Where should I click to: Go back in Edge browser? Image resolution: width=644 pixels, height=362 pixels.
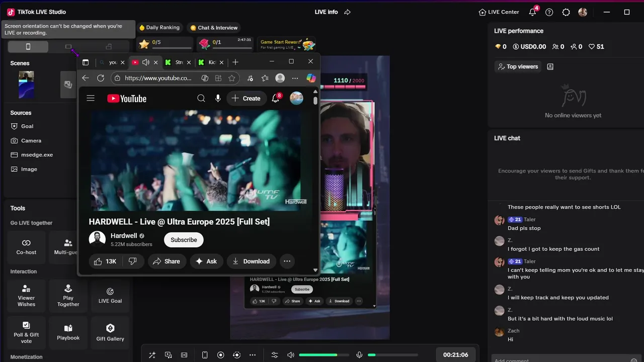[86, 78]
